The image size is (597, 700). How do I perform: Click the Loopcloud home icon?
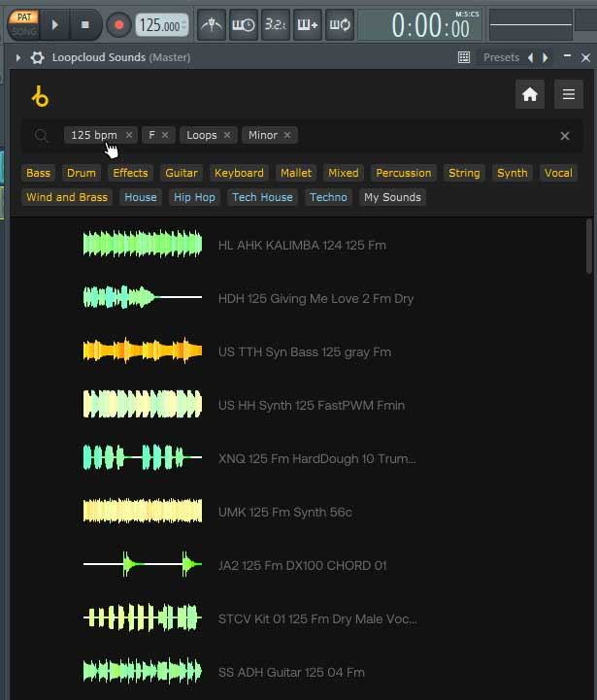tap(529, 94)
